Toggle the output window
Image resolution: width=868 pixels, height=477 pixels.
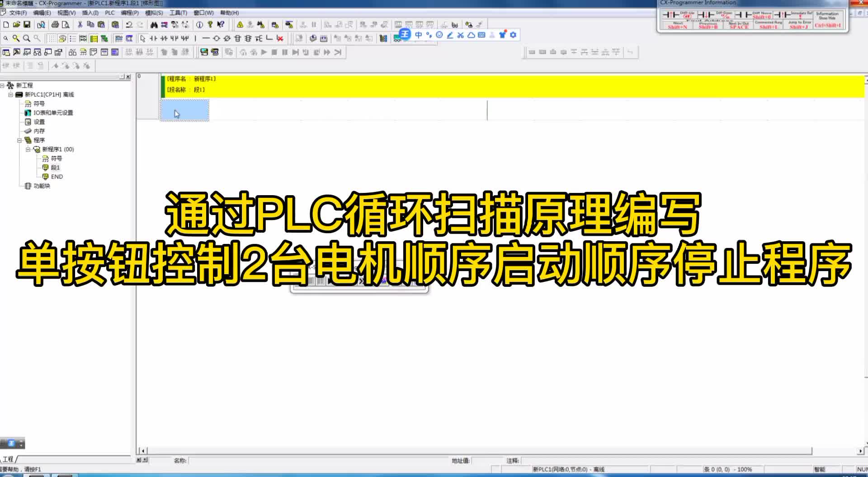tap(17, 52)
